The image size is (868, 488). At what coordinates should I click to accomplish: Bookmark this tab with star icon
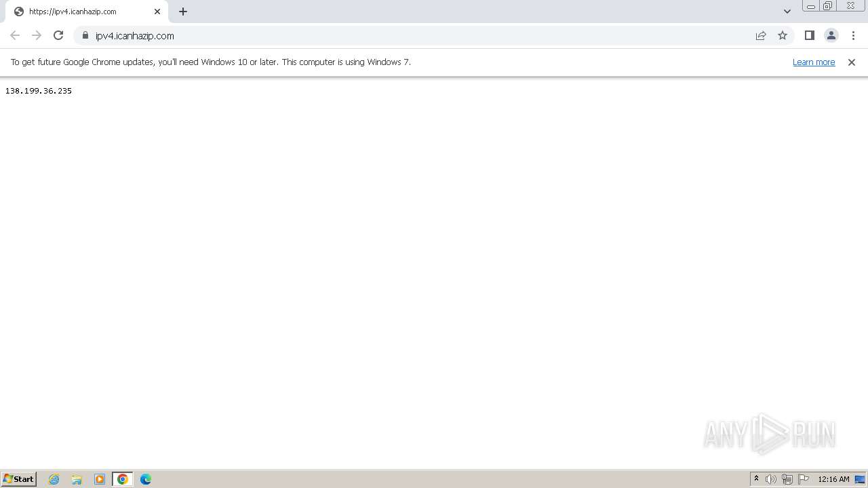783,35
